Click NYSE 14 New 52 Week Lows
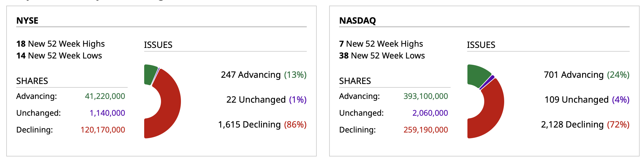The image size is (644, 163). (x=59, y=56)
